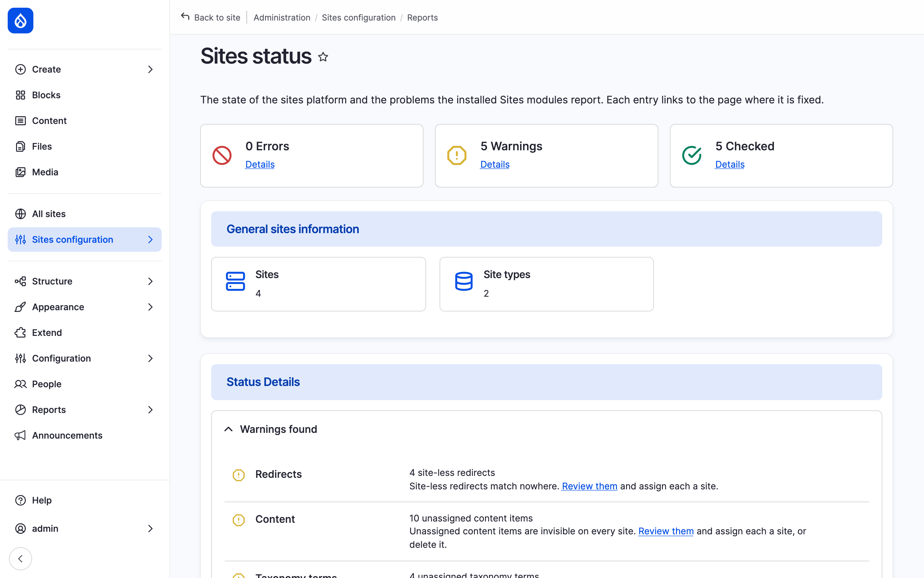Click the People users icon
The height and width of the screenshot is (578, 924).
[x=20, y=384]
